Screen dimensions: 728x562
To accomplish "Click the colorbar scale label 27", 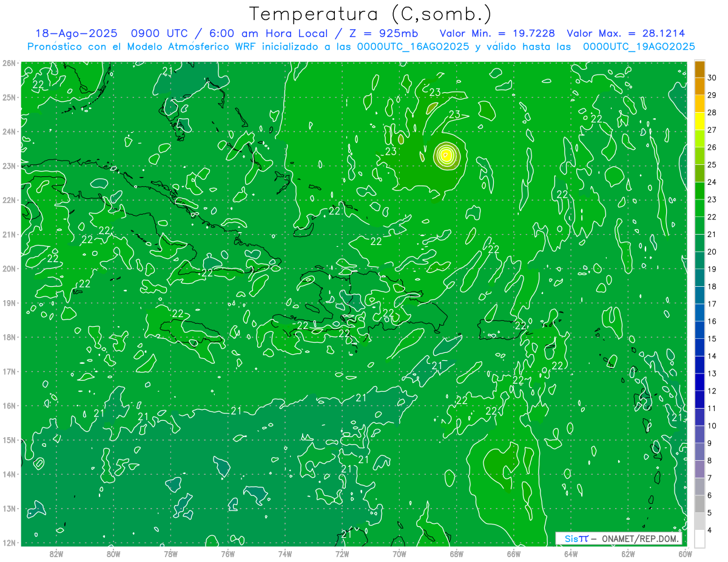I will [712, 130].
